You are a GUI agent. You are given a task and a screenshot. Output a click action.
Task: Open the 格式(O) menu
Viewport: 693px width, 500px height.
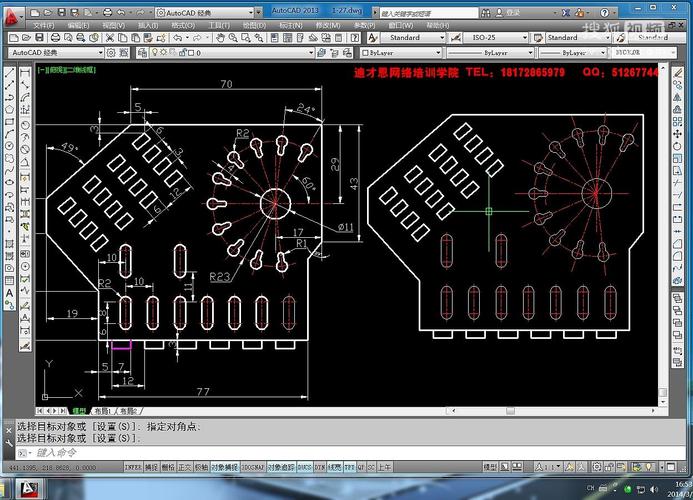pos(183,26)
